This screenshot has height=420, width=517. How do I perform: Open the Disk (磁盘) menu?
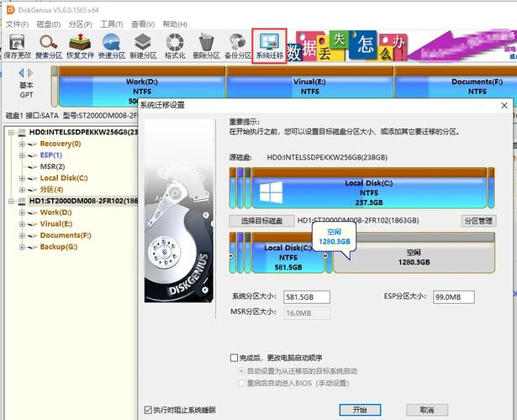click(x=49, y=24)
